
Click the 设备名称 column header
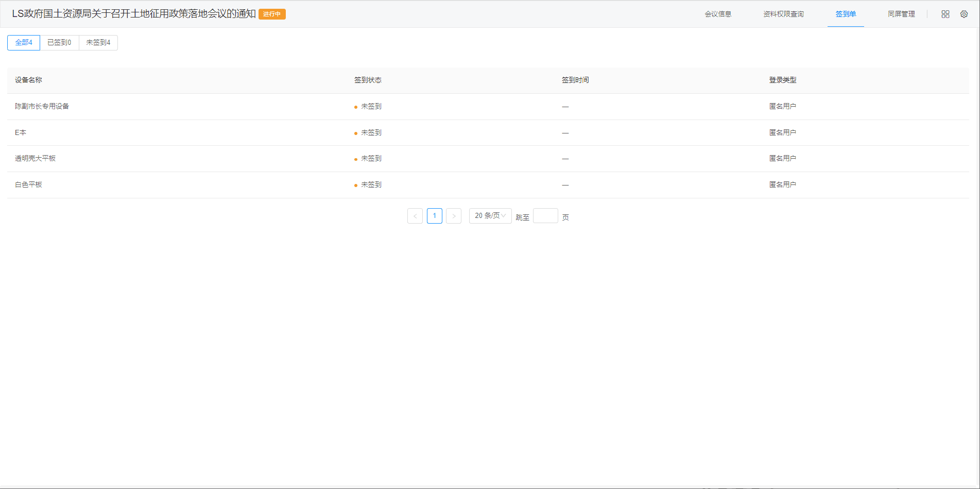[28, 80]
